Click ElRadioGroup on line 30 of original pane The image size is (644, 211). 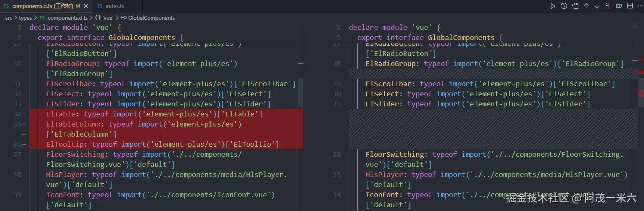pos(71,63)
